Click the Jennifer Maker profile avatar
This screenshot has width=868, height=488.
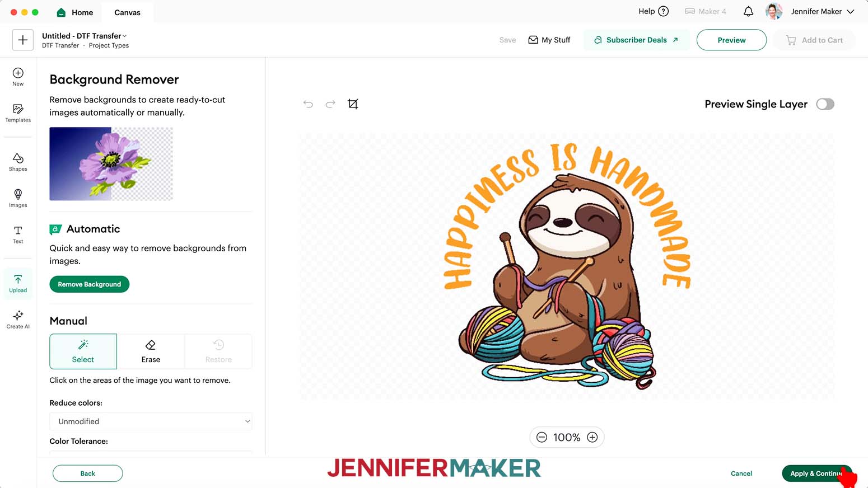[x=774, y=11]
